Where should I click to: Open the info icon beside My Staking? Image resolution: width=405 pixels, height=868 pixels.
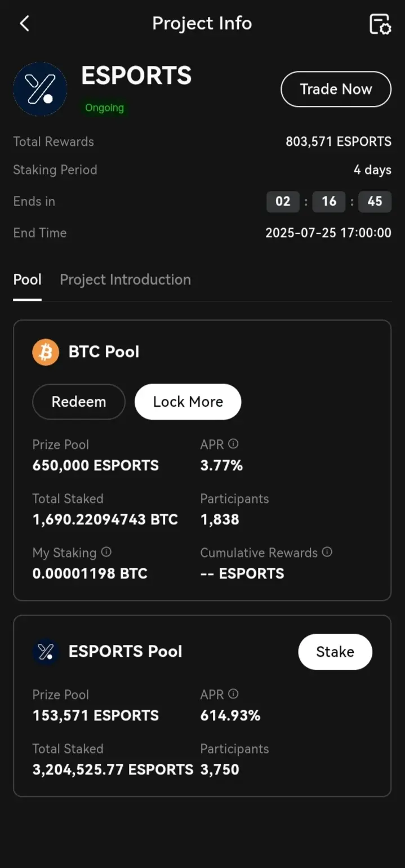pyautogui.click(x=106, y=552)
